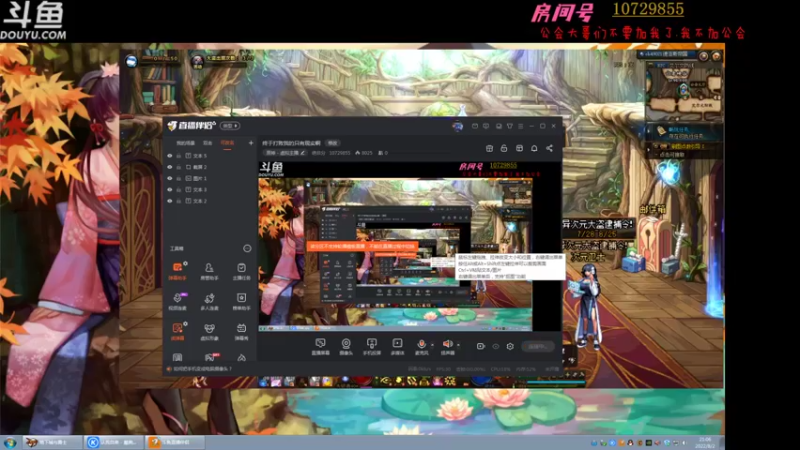The image size is (800, 450).
Task: Hide the 图片 1 source layer
Action: pyautogui.click(x=170, y=178)
